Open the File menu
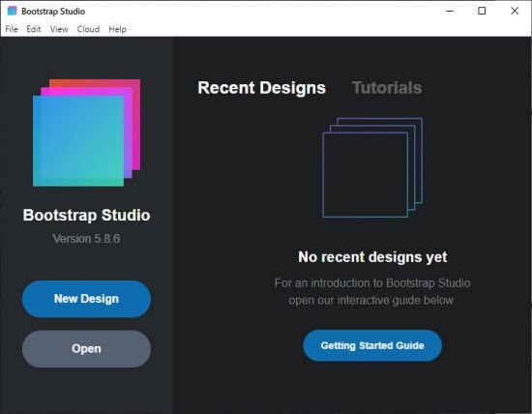The width and height of the screenshot is (532, 414). tap(12, 29)
